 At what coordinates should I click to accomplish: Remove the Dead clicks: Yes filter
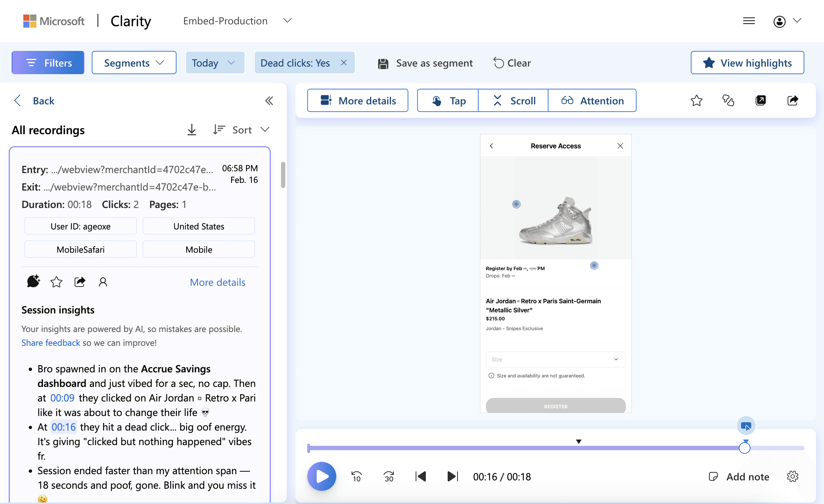pos(344,63)
